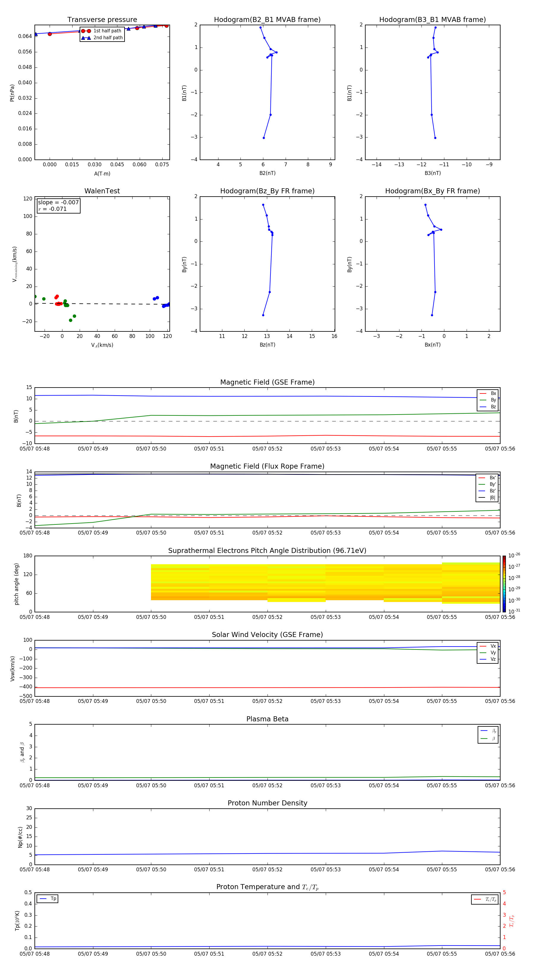Click the Vz legend entry in velocity plot

click(488, 659)
